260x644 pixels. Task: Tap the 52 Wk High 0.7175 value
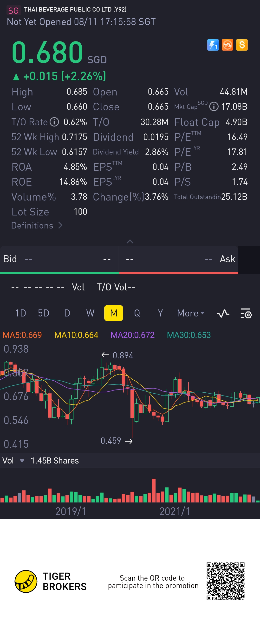pyautogui.click(x=74, y=137)
